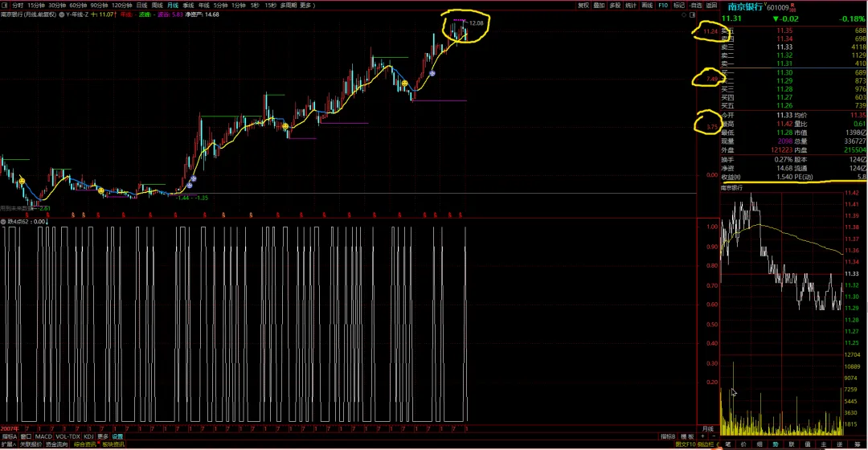The image size is (868, 450).
Task: Select the 60分钟 period
Action: (77, 5)
